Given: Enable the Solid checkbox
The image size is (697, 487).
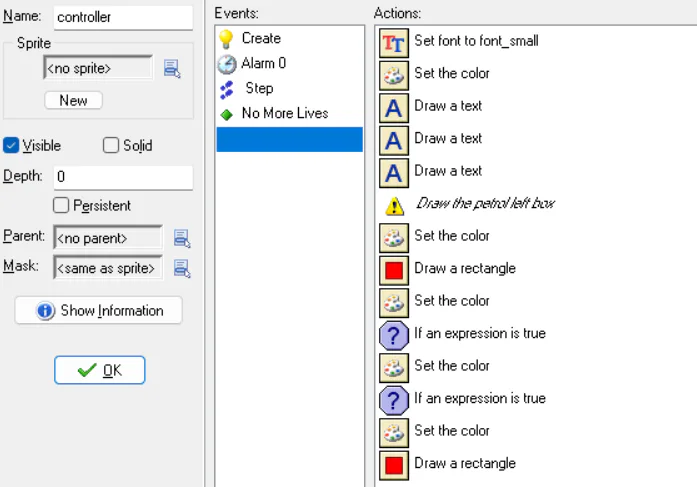Looking at the screenshot, I should point(111,146).
